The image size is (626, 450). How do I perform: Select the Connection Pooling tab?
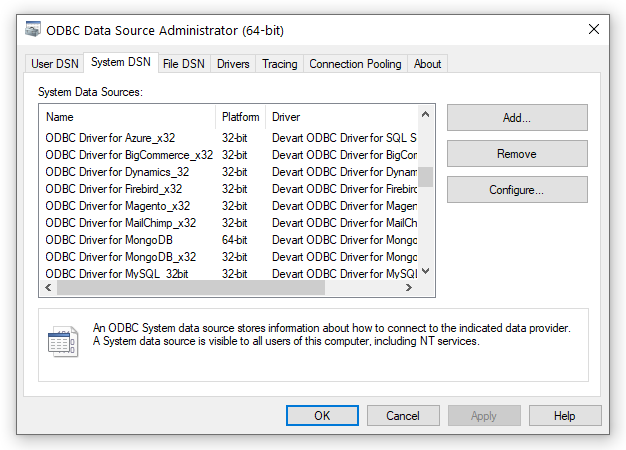[x=355, y=64]
